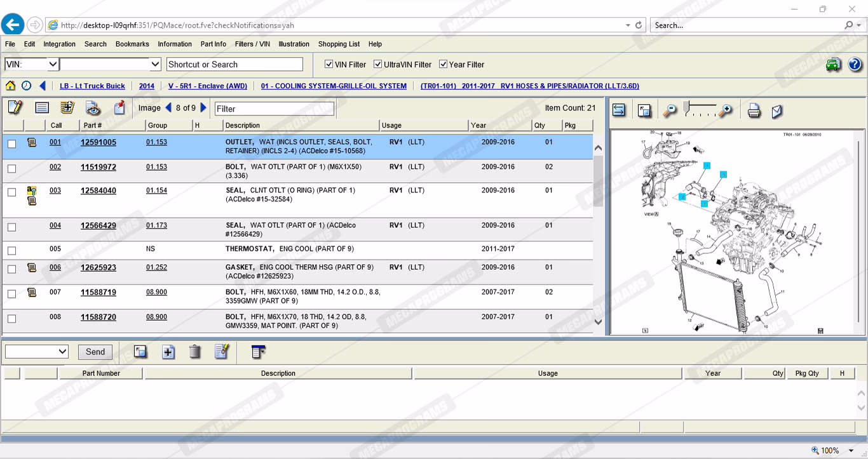Uncheck the VIN Filter checkbox
The height and width of the screenshot is (459, 868).
(x=329, y=64)
